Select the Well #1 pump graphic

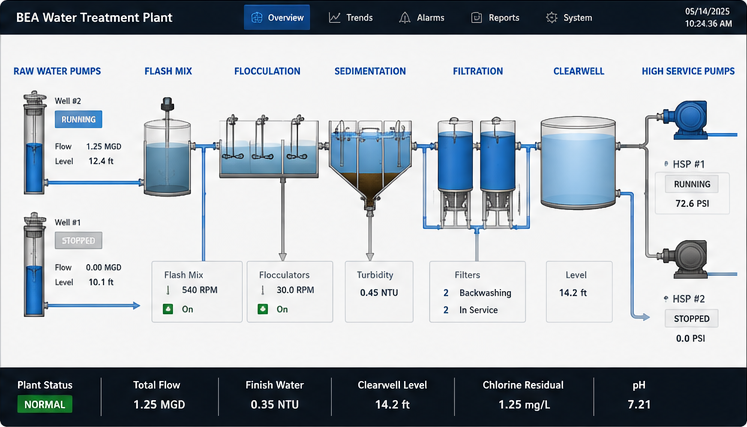coord(35,264)
